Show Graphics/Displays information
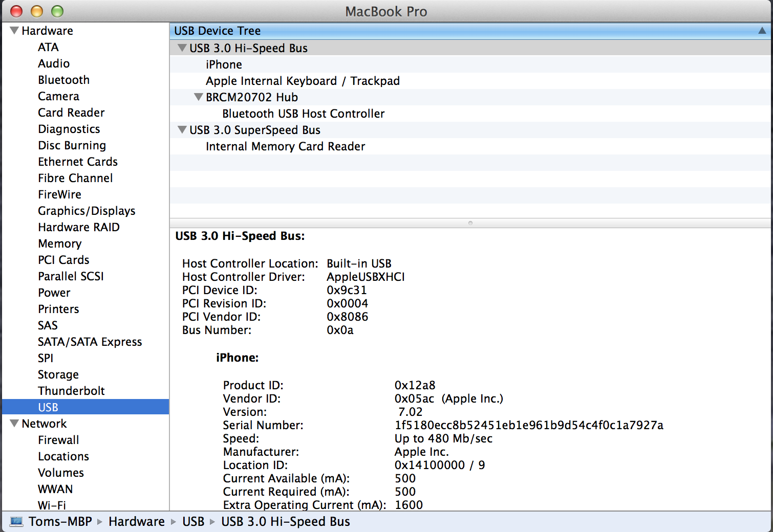This screenshot has width=773, height=532. (x=87, y=211)
